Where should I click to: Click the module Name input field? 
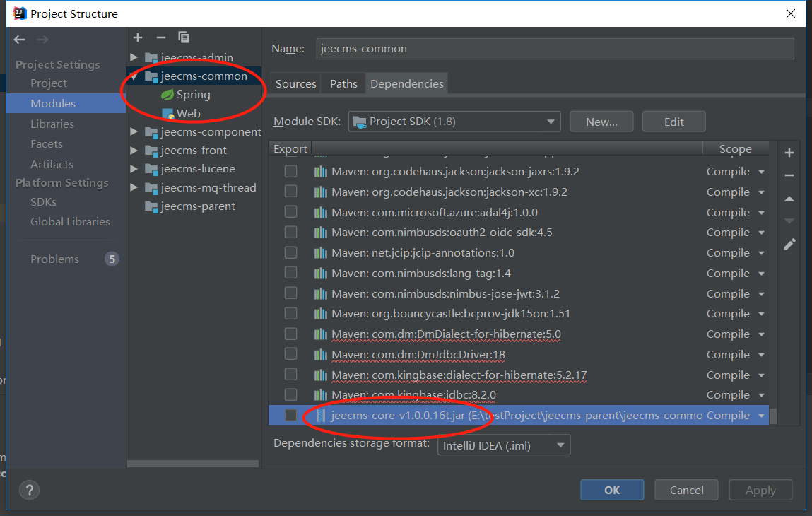555,49
